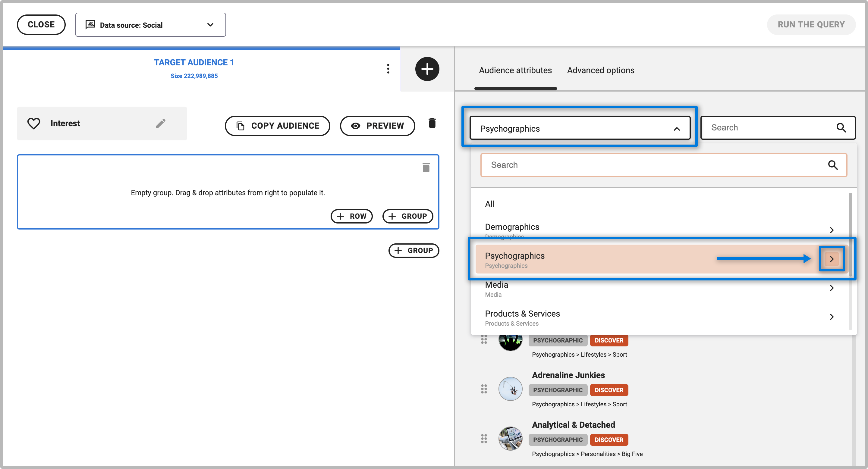Expand Psychographics submenu with its chevron

click(831, 259)
